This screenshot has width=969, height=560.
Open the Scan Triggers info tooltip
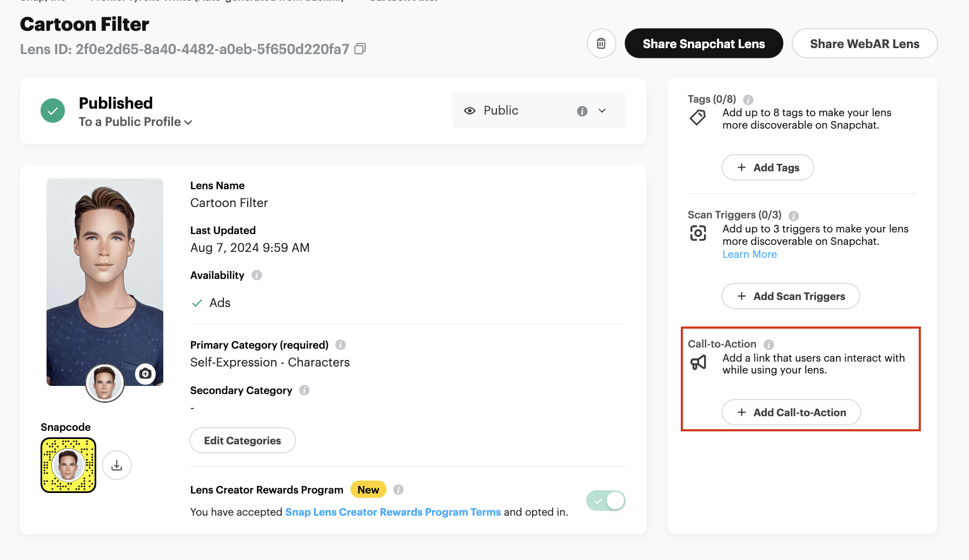coord(794,216)
